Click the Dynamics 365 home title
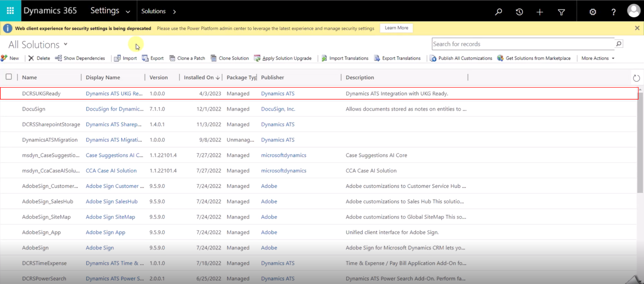The width and height of the screenshot is (644, 284). pyautogui.click(x=50, y=11)
